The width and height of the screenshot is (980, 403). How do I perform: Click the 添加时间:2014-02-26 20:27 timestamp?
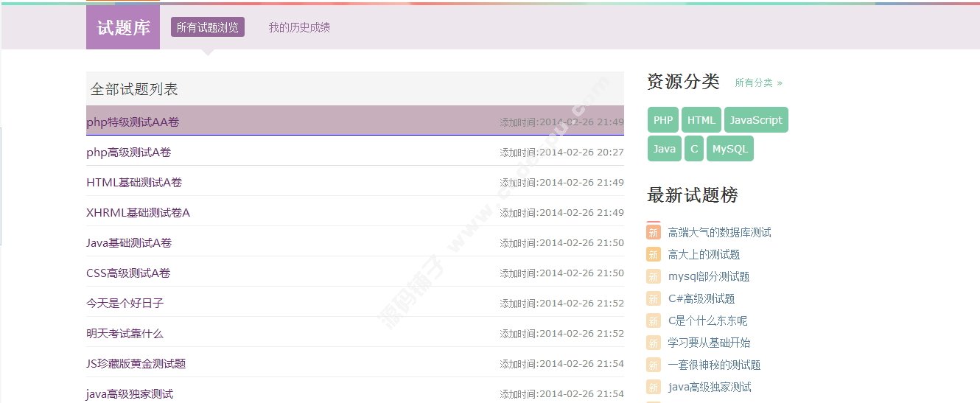[x=561, y=153]
